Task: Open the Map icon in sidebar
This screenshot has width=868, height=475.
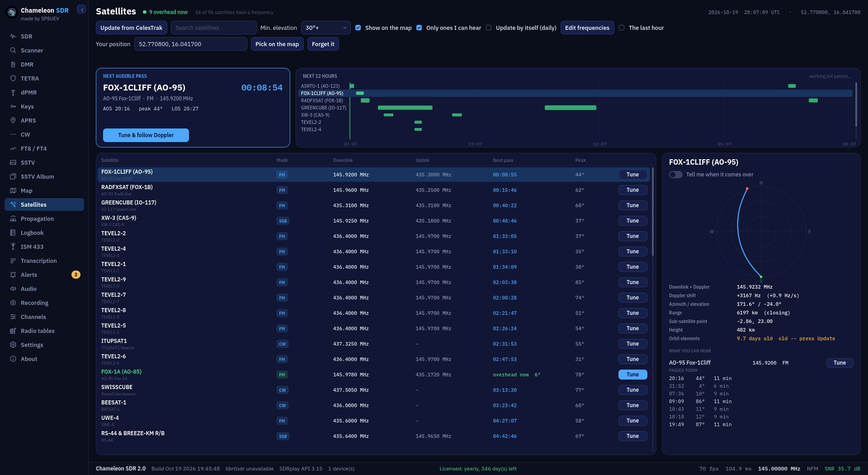Action: pos(13,190)
